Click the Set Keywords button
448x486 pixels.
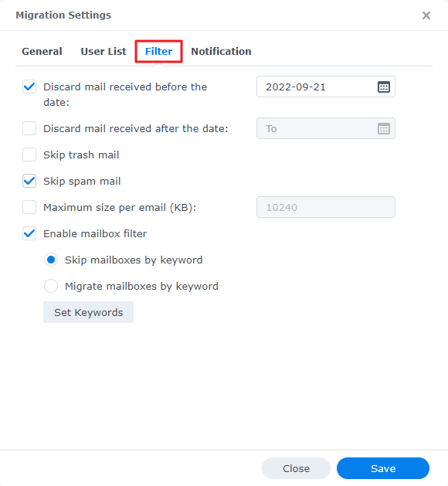(88, 312)
